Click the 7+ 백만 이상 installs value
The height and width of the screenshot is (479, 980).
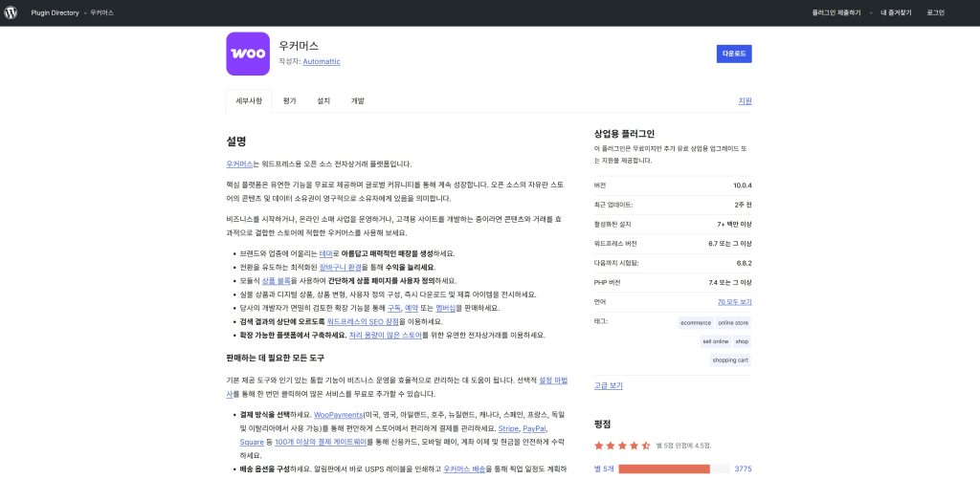(734, 224)
